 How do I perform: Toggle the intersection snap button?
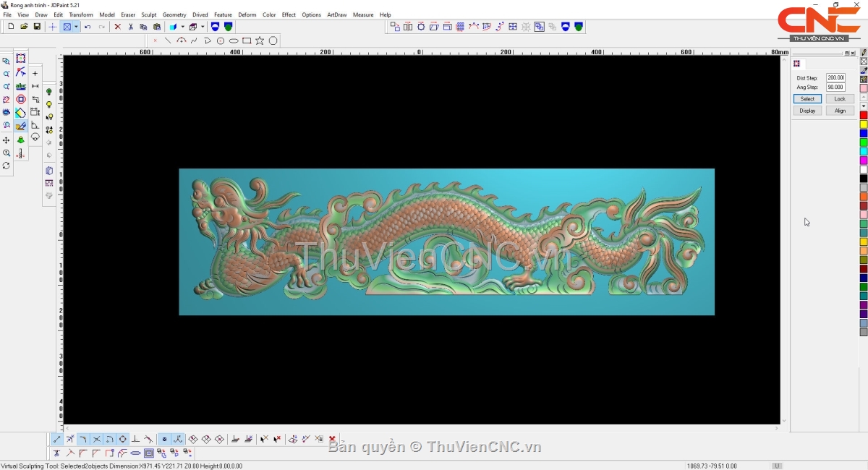[96, 439]
